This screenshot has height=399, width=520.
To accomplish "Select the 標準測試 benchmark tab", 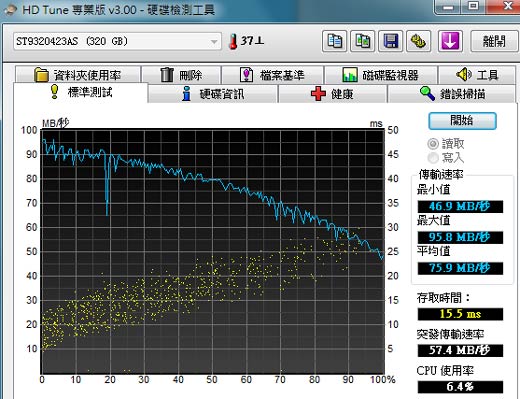I will pos(80,92).
